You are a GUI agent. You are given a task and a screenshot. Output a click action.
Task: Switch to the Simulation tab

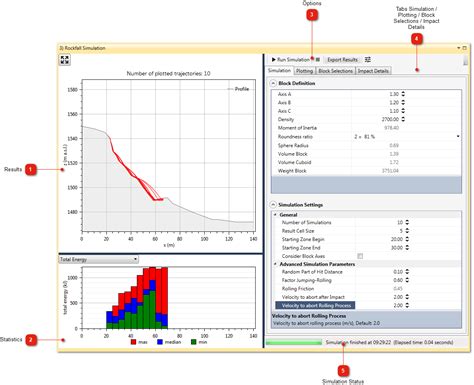click(279, 71)
